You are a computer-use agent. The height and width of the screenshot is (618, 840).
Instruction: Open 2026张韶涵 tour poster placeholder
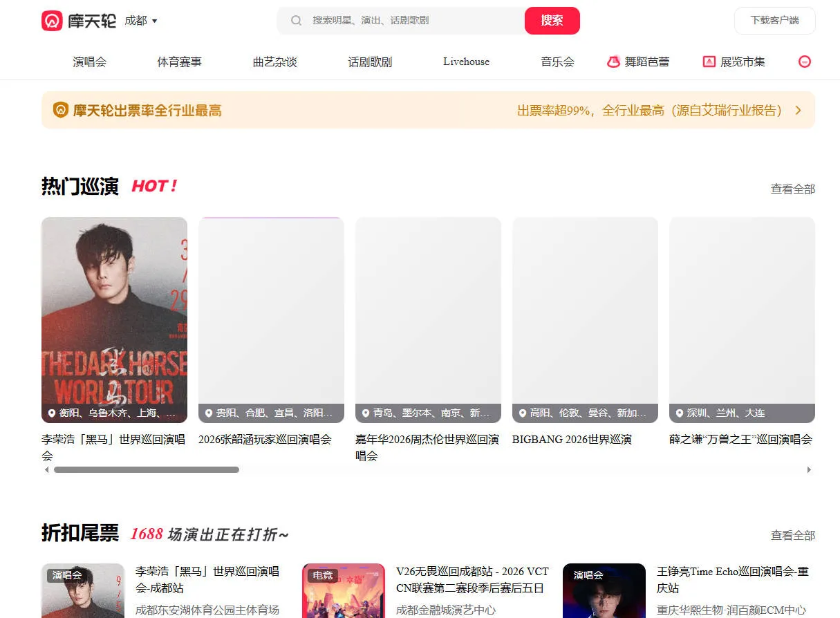271,319
